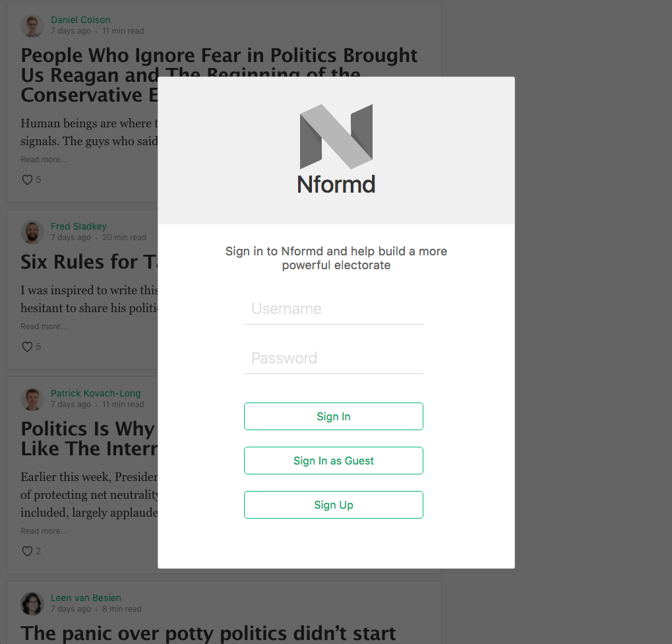Open the potty politics article headline
Screen dimensions: 672x644
(x=208, y=633)
